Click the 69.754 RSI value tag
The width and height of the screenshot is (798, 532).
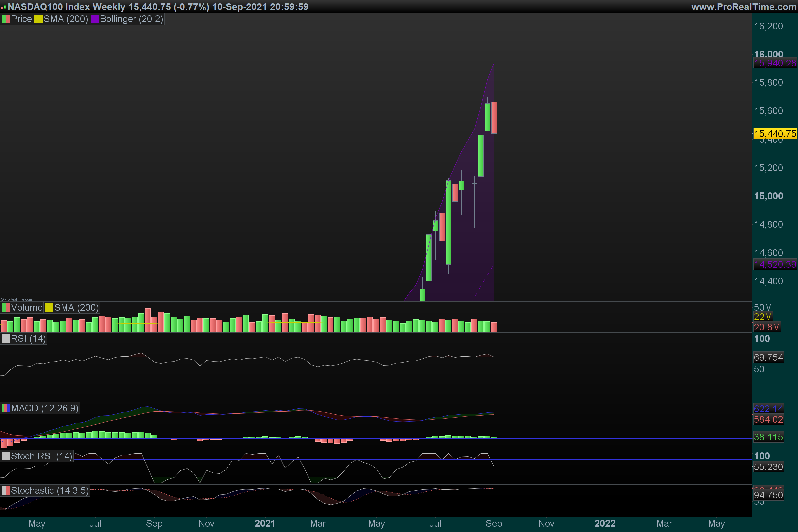pos(768,357)
